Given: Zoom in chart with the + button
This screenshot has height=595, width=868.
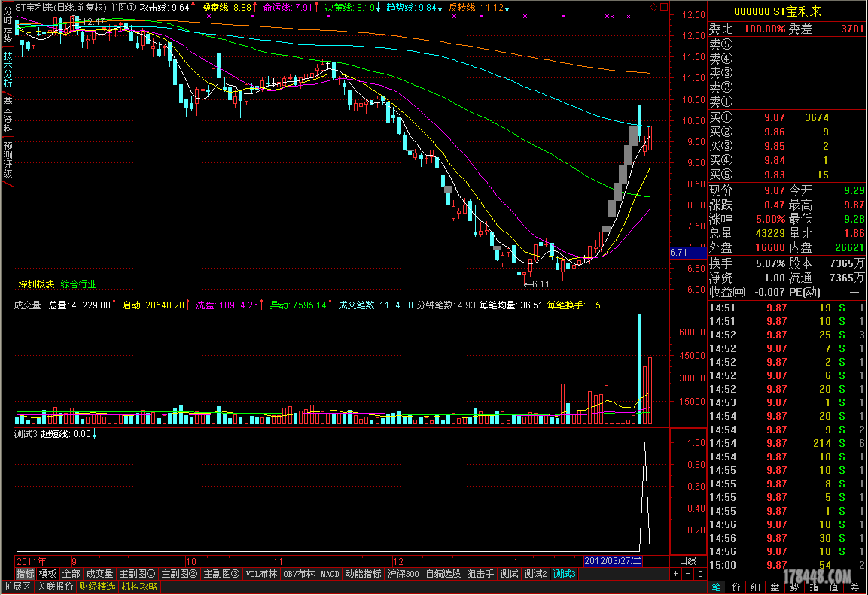Looking at the screenshot, I should 676,574.
